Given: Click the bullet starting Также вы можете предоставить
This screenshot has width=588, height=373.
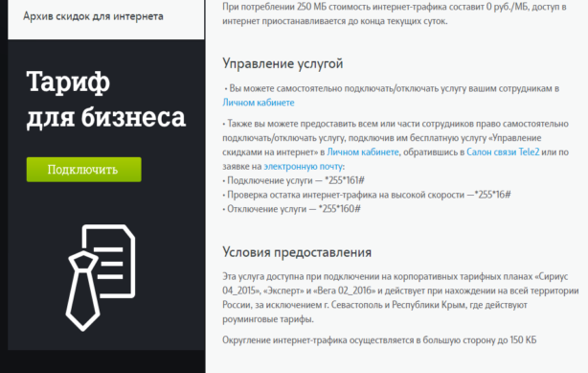Looking at the screenshot, I should point(396,145).
